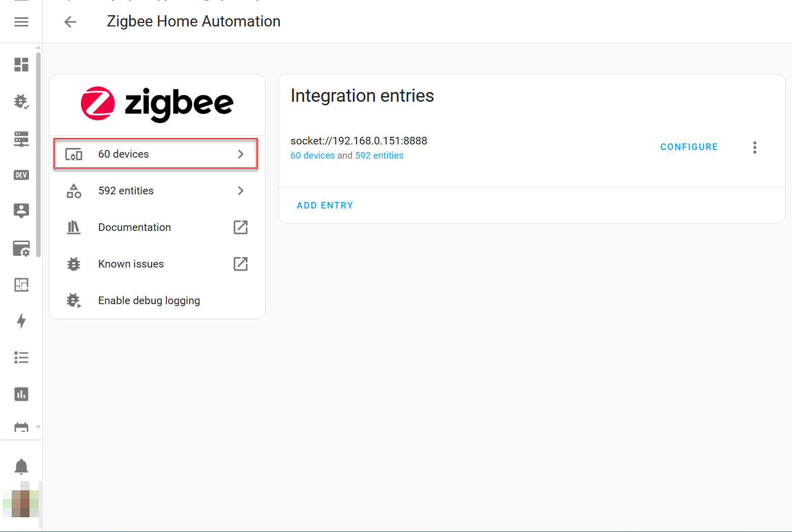Expand the 592 entities row chevron

[241, 191]
